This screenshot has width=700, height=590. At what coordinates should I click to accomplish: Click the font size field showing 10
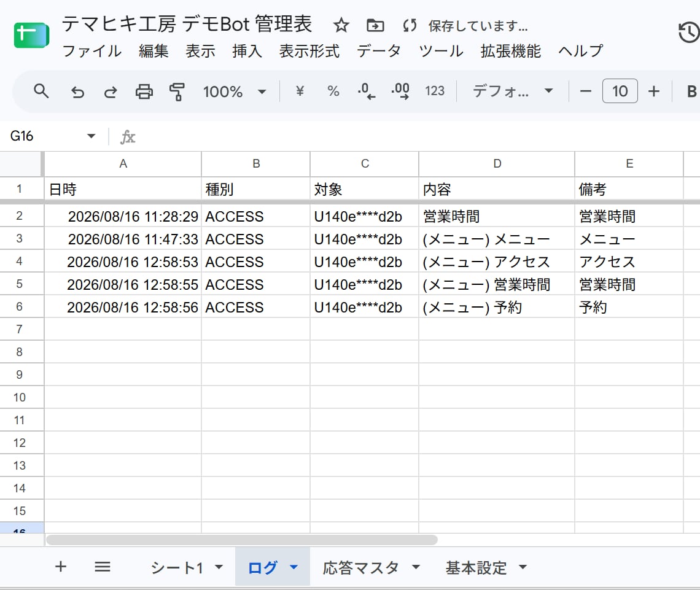click(x=620, y=91)
